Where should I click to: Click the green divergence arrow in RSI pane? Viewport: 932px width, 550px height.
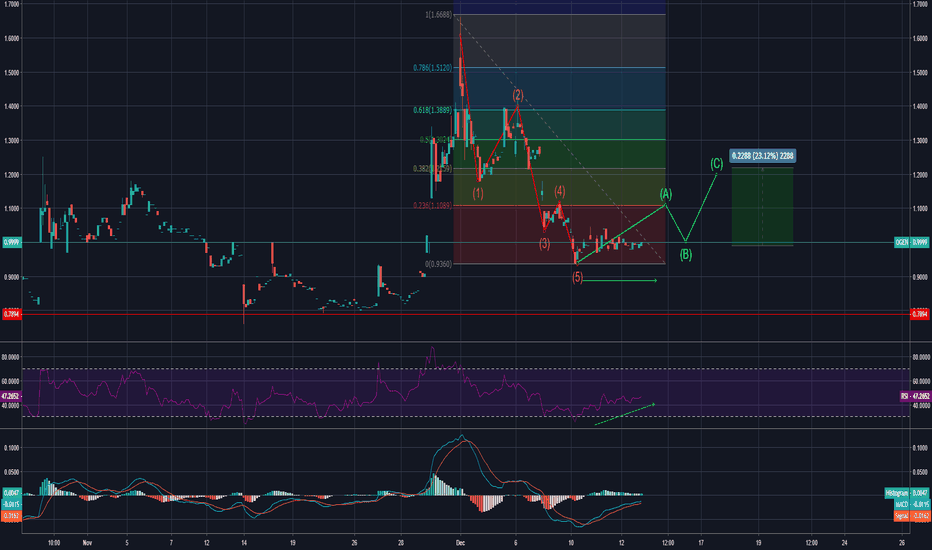[624, 414]
